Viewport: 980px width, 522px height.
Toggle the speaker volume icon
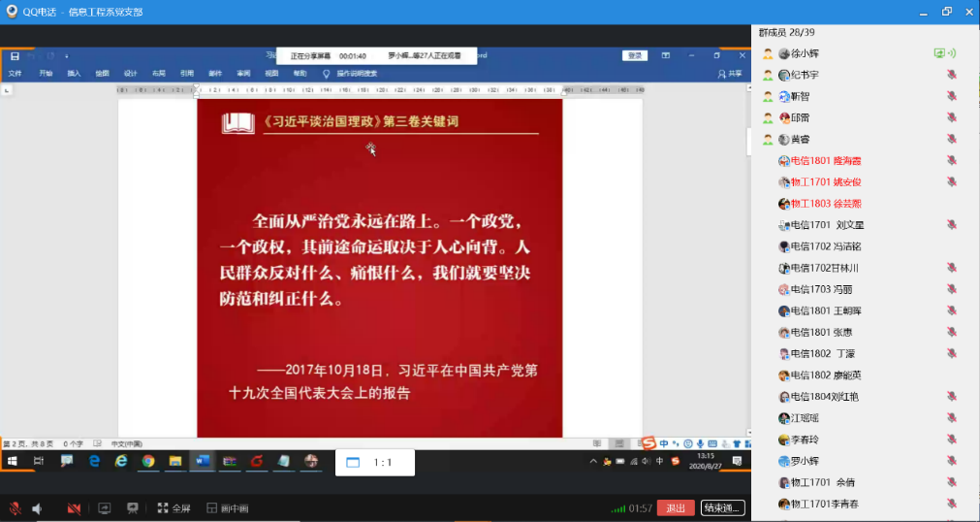[x=38, y=508]
